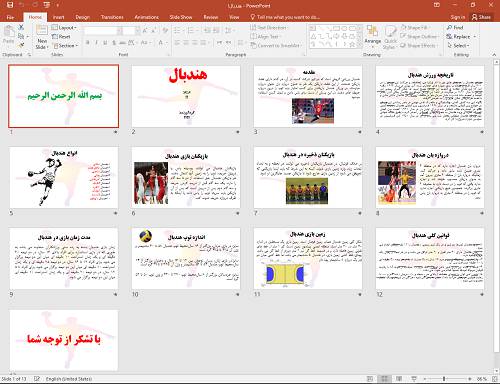Click Convert to SmartArt
This screenshot has width=500, height=384.
(276, 46)
